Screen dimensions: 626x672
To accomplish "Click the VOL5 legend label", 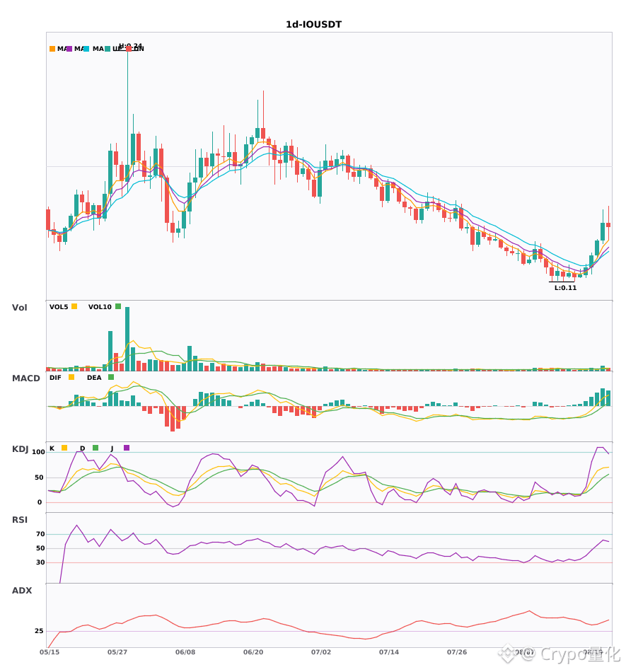I will pos(59,307).
